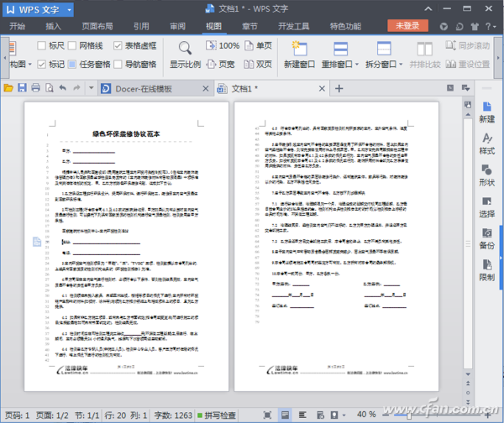Image resolution: width=504 pixels, height=423 pixels.
Task: Open the 插入 ribbon tab
Action: click(x=54, y=26)
